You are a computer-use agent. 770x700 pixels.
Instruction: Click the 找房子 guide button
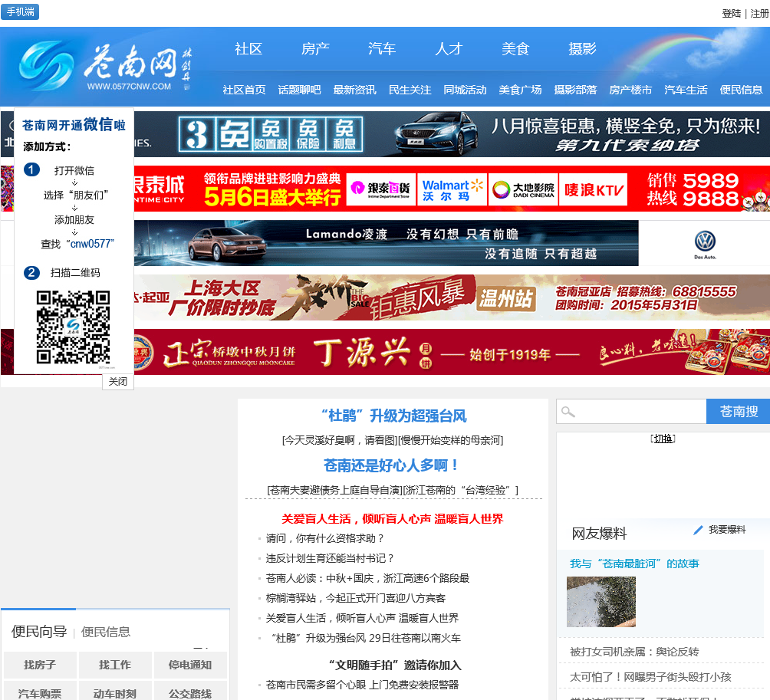pyautogui.click(x=41, y=665)
